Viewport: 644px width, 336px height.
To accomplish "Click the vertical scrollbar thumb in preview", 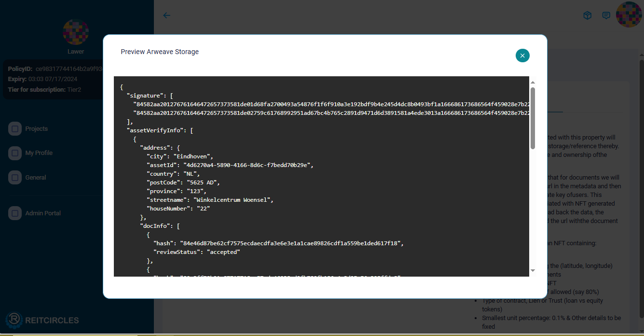I will coord(533,118).
